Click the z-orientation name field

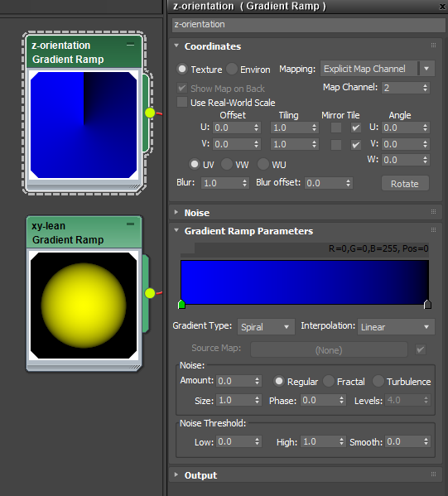(309, 24)
